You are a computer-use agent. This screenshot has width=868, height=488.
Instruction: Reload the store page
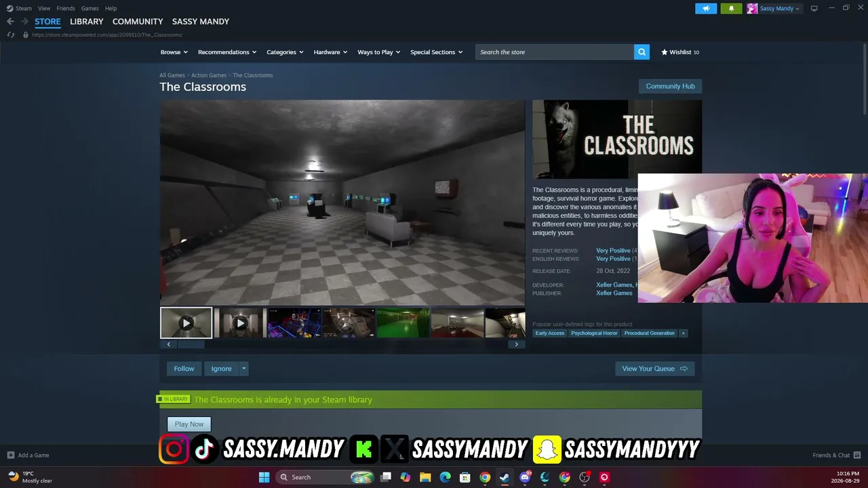tap(11, 35)
